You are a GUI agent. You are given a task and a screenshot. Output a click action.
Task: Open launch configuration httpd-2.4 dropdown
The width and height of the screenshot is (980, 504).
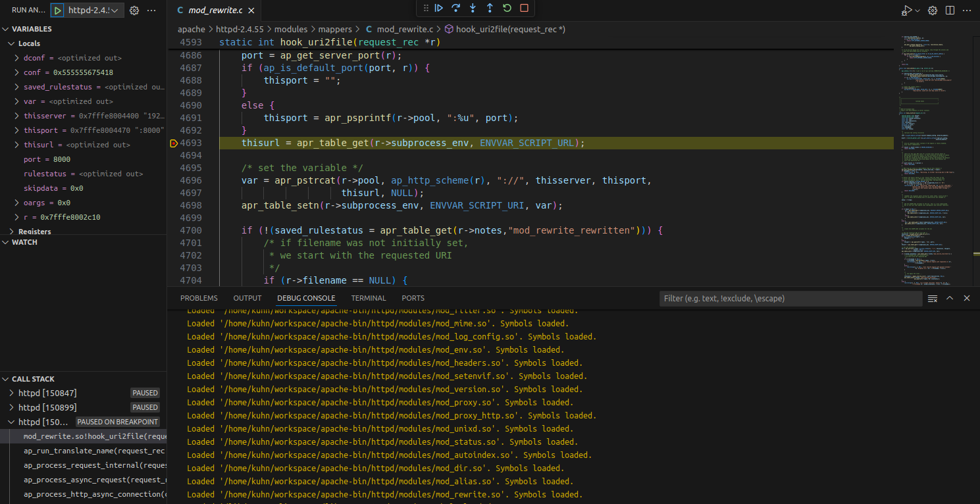pos(95,11)
